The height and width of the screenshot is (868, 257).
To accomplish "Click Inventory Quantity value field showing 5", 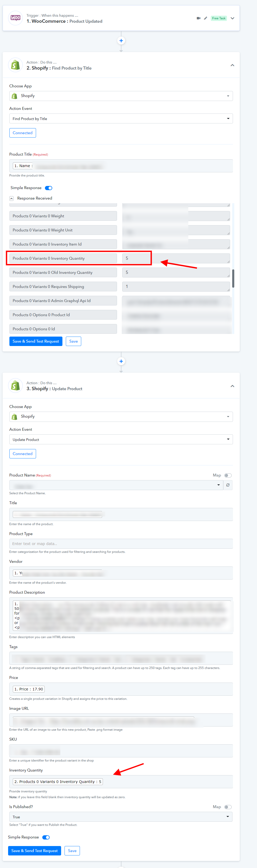I will tap(176, 258).
